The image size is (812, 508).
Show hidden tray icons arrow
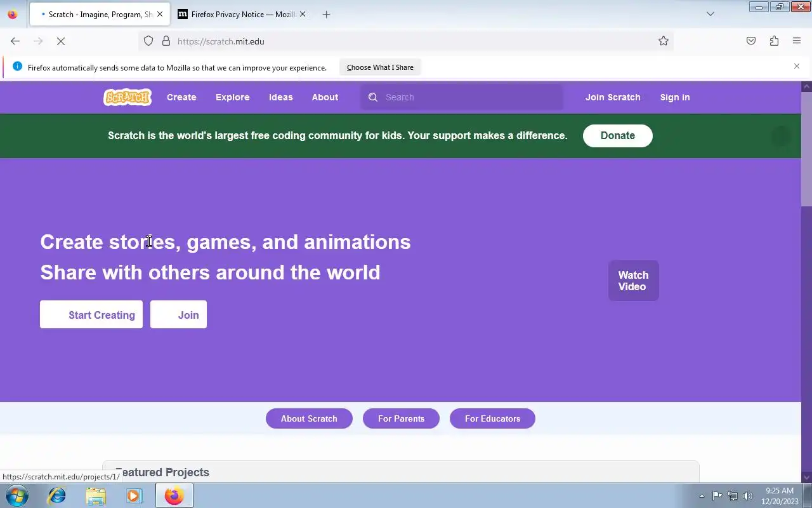[x=702, y=496]
